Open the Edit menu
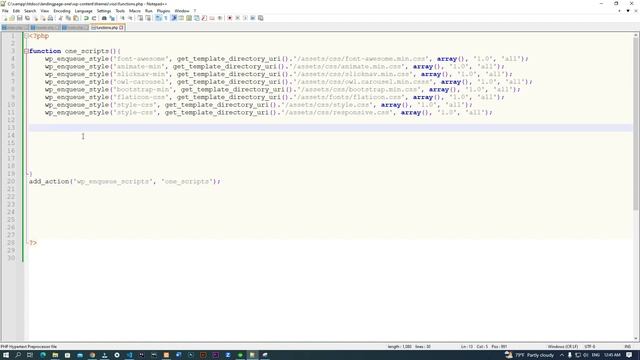The height and width of the screenshot is (360, 640). [16, 11]
